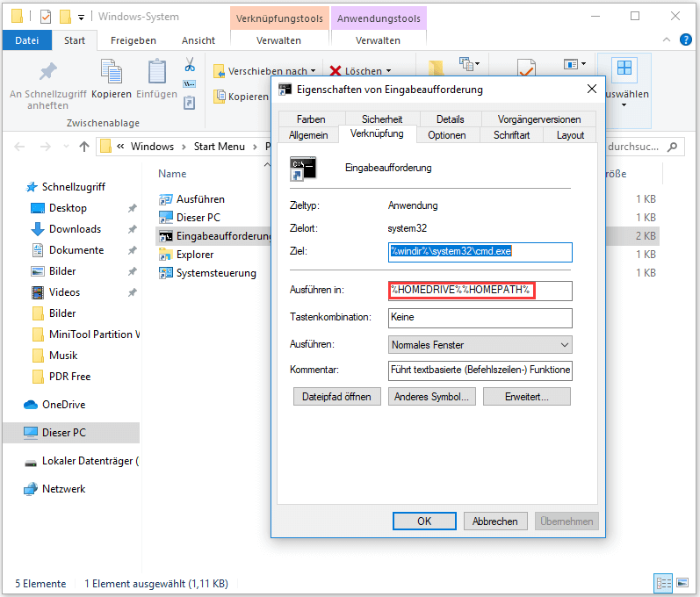Switch to details view icon in status bar
700x597 pixels.
[x=663, y=583]
